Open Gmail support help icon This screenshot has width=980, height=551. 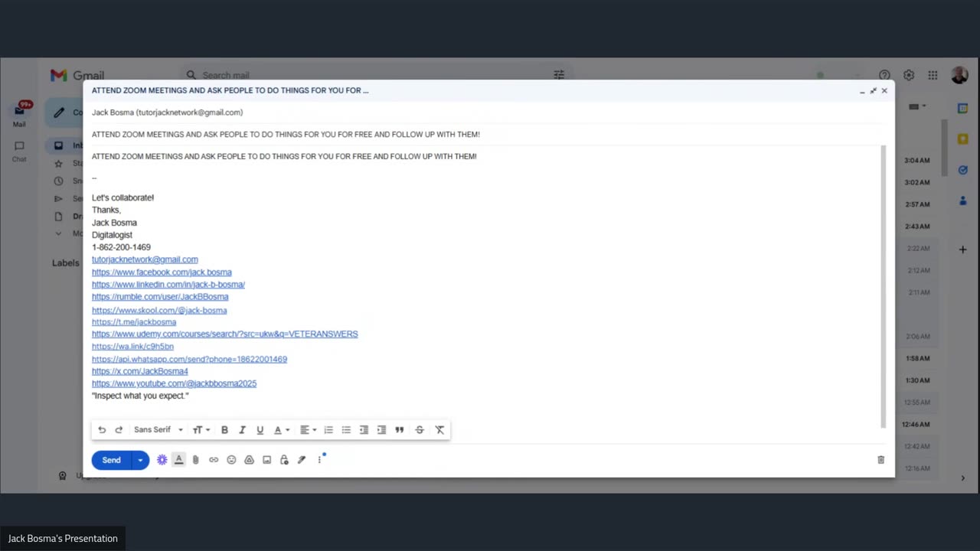(884, 75)
